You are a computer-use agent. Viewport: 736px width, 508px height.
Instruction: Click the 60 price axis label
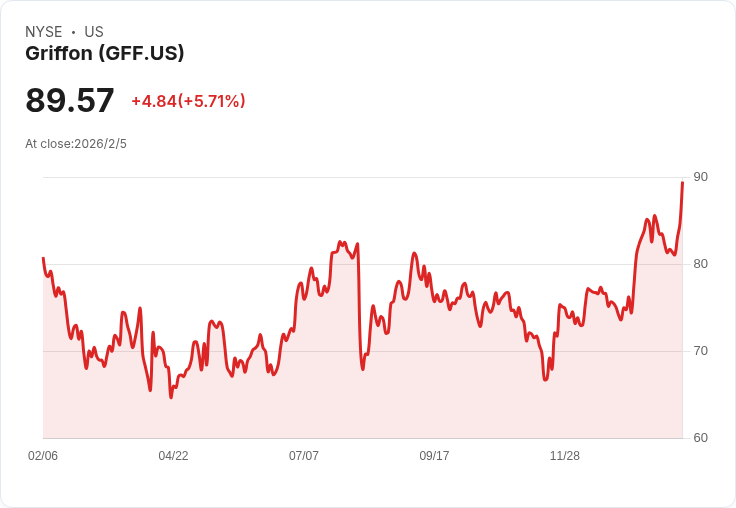click(700, 438)
